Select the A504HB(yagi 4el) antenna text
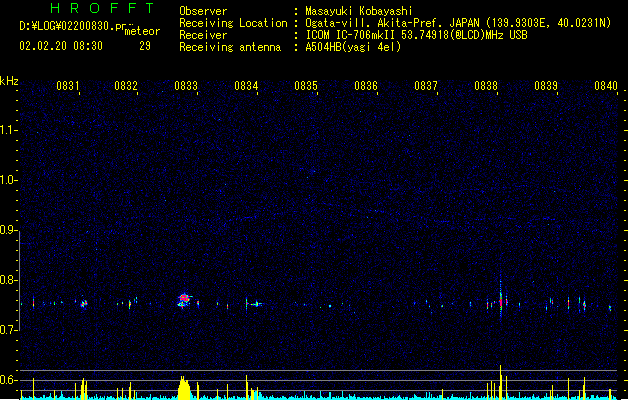 [x=353, y=47]
